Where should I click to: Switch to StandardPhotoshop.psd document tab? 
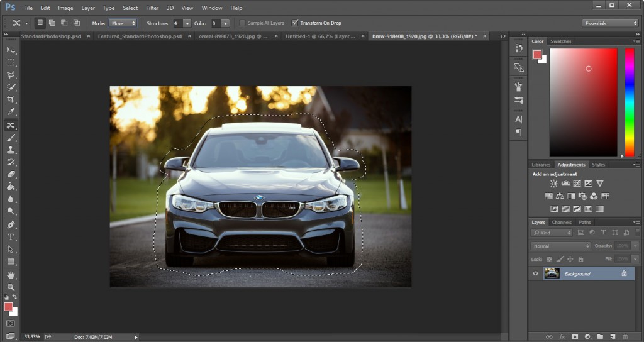[51, 36]
